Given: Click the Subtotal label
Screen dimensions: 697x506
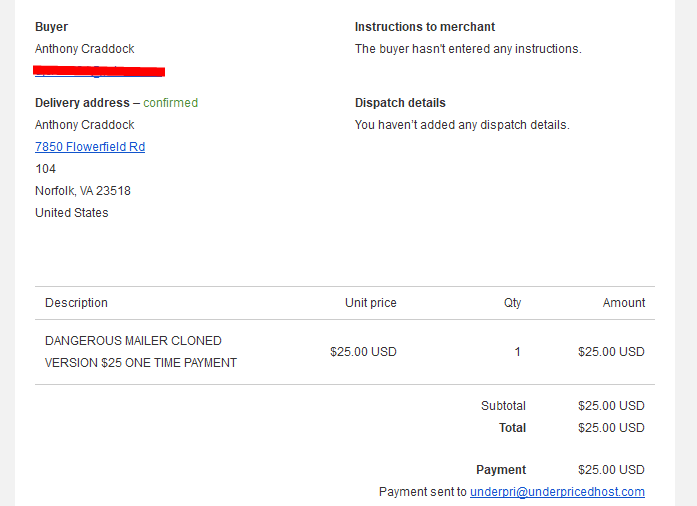Looking at the screenshot, I should pyautogui.click(x=503, y=406).
